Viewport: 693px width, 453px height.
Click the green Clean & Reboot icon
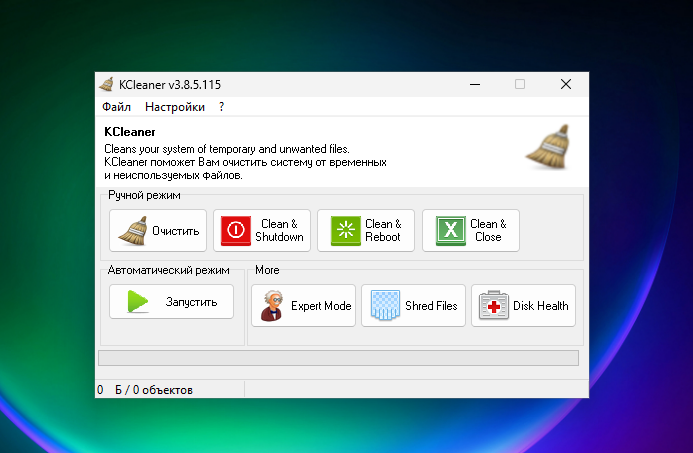point(346,230)
